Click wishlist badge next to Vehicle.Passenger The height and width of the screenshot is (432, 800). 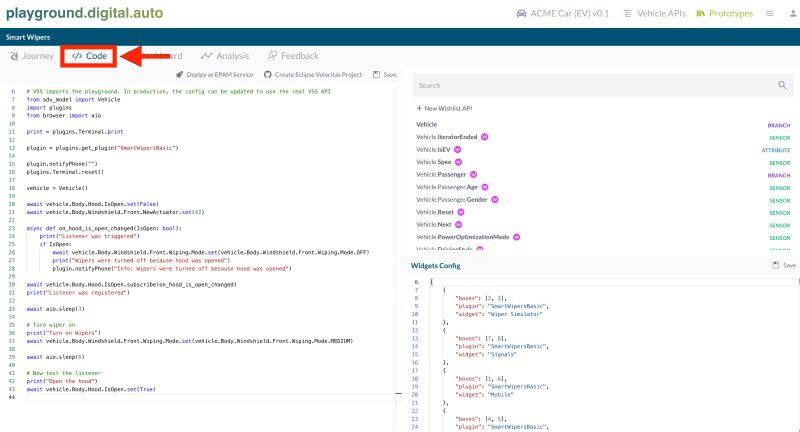[x=473, y=174]
